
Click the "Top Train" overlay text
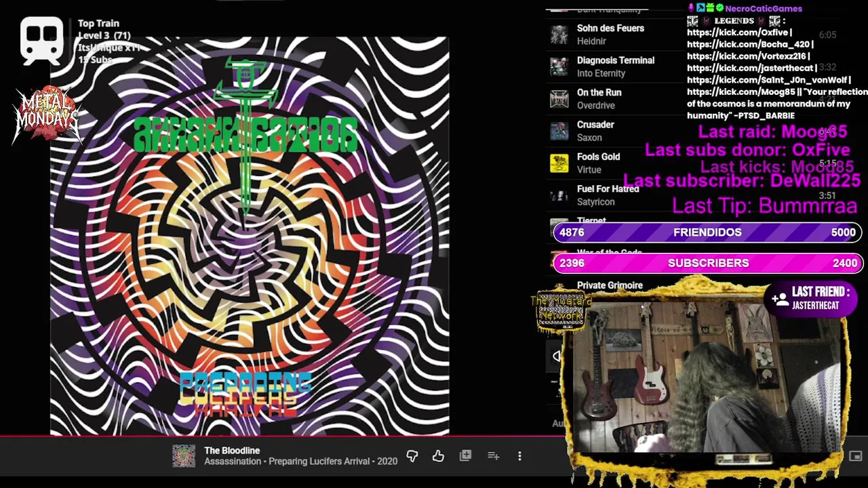98,23
